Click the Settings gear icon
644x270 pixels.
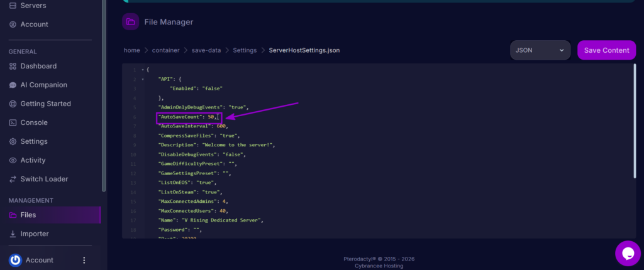13,141
